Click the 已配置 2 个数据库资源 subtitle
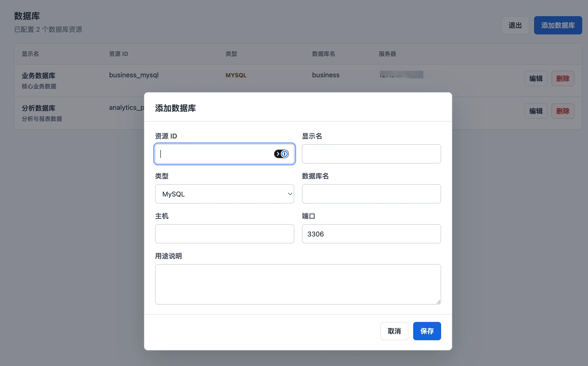 coord(48,30)
